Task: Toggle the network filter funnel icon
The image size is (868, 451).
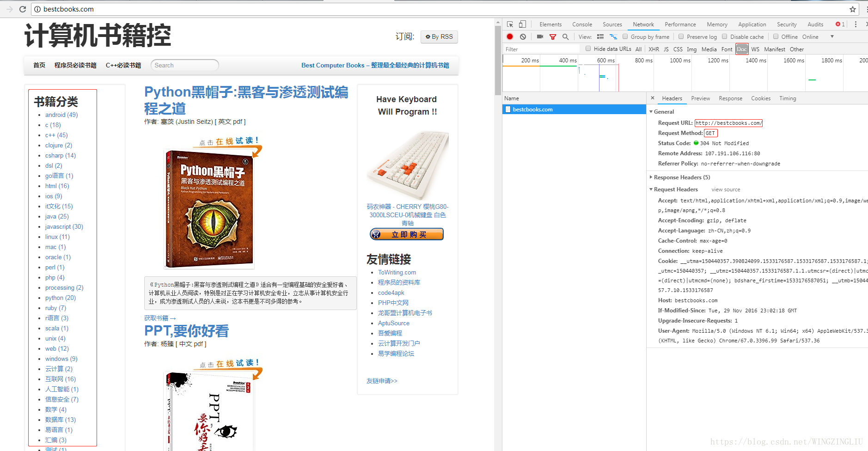Action: click(553, 37)
